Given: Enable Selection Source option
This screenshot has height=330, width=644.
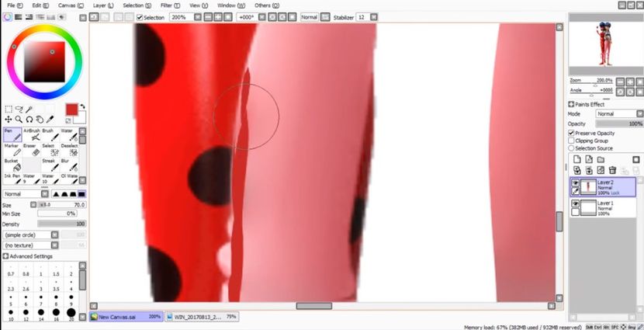Looking at the screenshot, I should point(571,148).
